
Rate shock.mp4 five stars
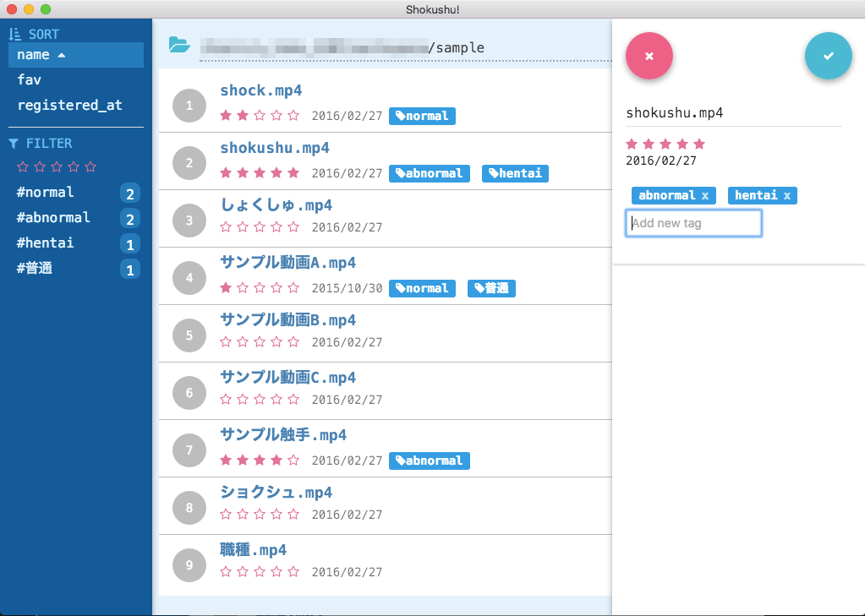[x=294, y=115]
